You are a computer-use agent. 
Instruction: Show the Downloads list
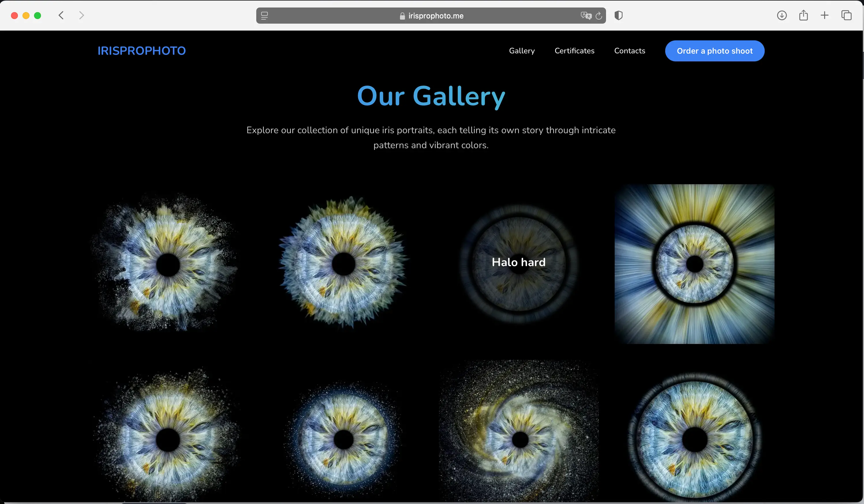tap(782, 15)
